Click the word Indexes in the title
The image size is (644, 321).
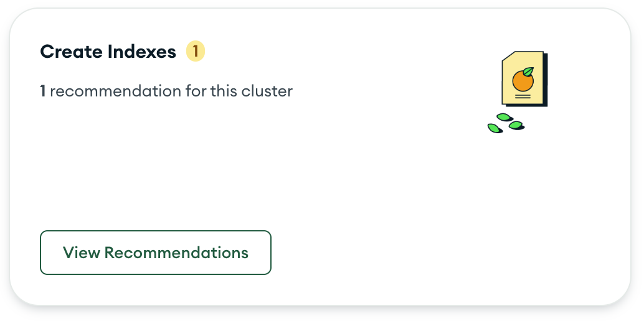point(142,52)
